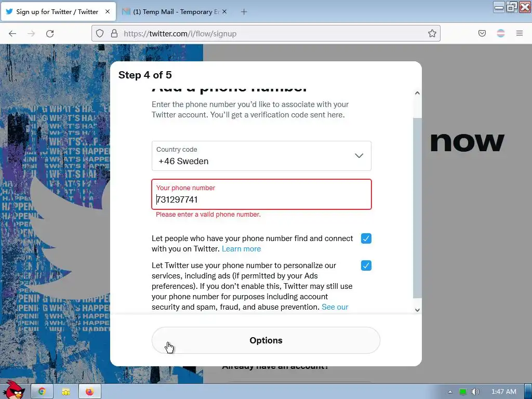Minimize the Firefox window

pos(499,7)
